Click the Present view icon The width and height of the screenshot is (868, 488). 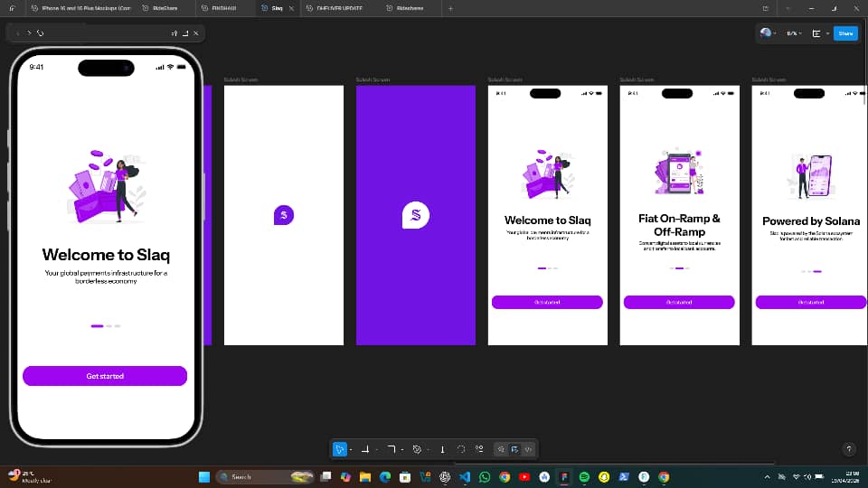coord(816,33)
